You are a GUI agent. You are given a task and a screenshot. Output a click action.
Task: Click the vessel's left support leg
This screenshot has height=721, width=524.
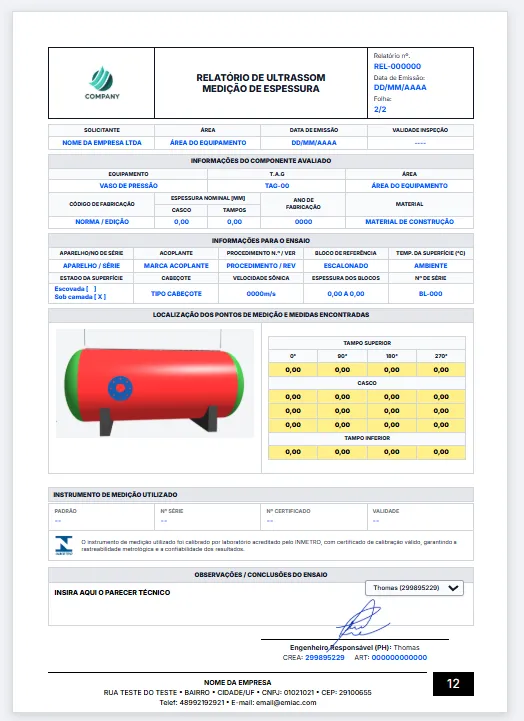tap(106, 422)
